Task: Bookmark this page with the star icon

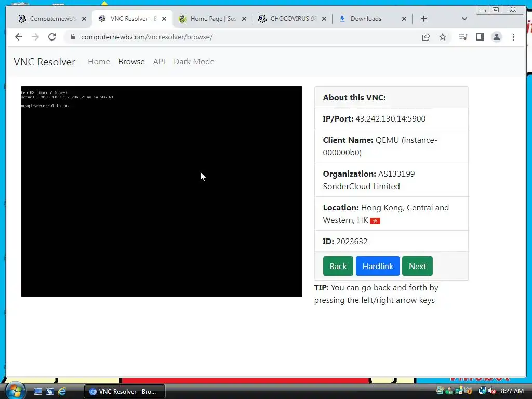Action: tap(443, 37)
